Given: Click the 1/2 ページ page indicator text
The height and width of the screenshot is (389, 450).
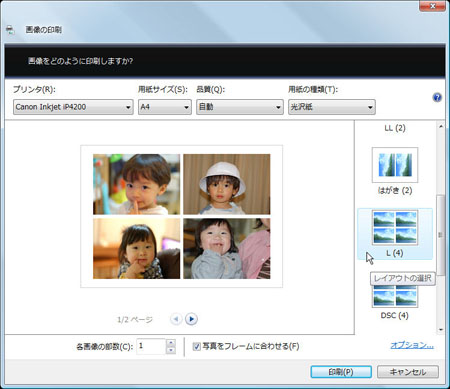Looking at the screenshot, I should (135, 320).
